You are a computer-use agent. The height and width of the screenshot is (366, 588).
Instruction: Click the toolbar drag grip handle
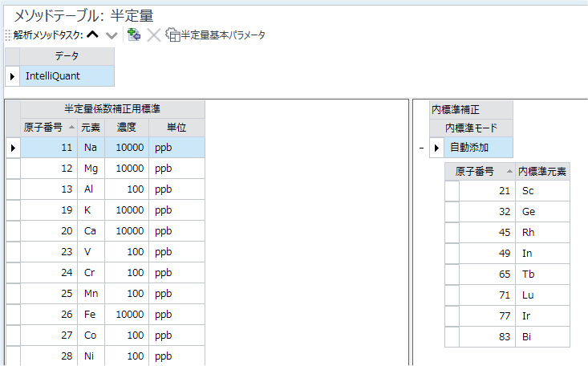click(x=8, y=35)
